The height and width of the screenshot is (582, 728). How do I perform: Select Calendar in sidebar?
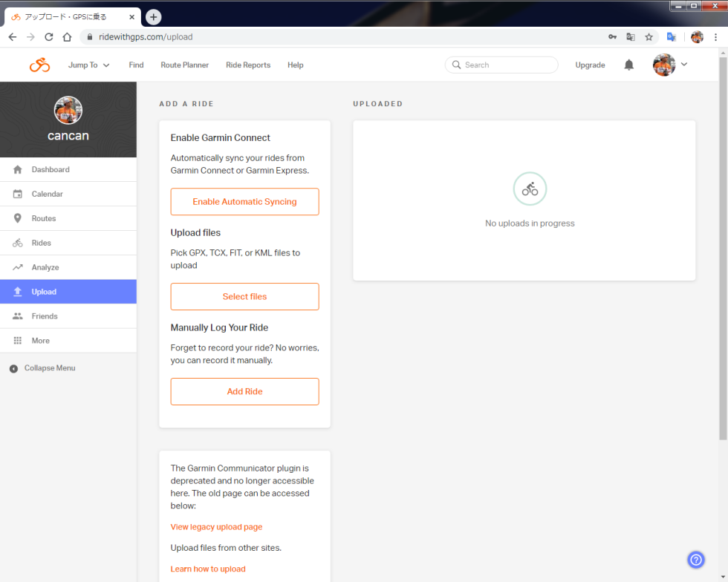(68, 194)
